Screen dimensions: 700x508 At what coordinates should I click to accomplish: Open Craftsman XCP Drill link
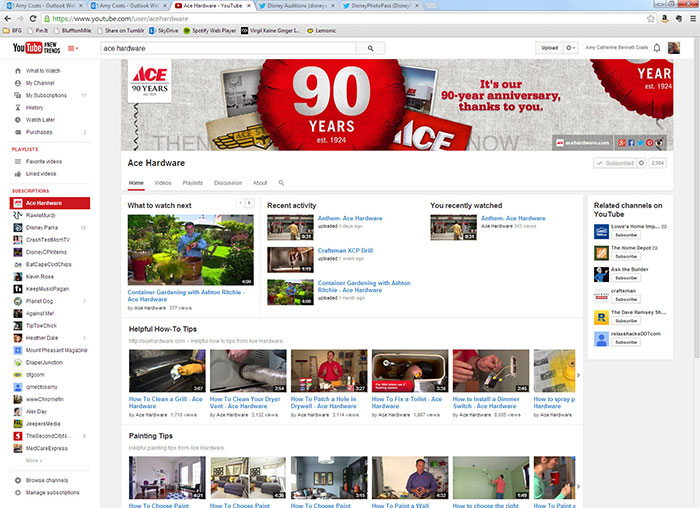point(345,250)
